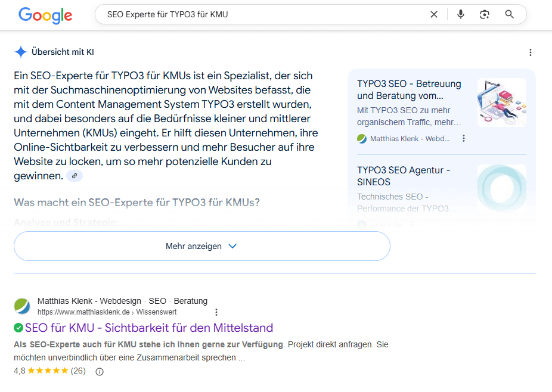
Task: Open the 'TYPO3 SEO - Betreuung und Beratung' card
Action: (x=409, y=90)
